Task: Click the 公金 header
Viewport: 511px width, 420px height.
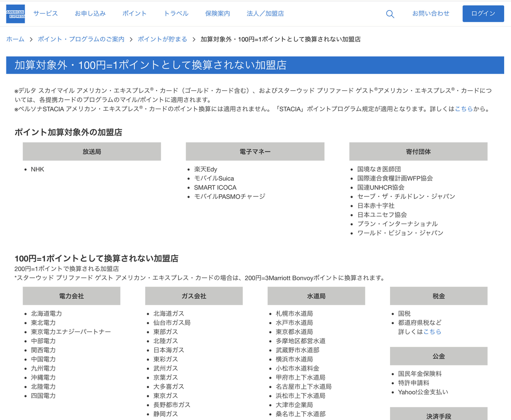Action: [439, 356]
